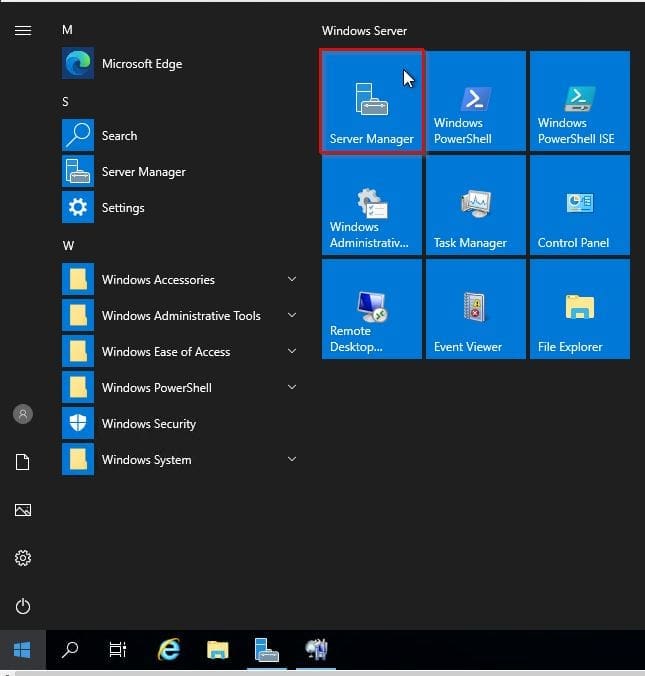The width and height of the screenshot is (645, 676).
Task: Open the Windows Administrative Tools tile
Action: point(372,206)
